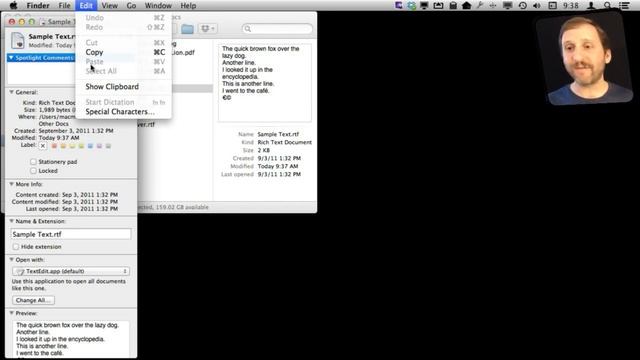The height and width of the screenshot is (360, 640).
Task: Collapse the Spotlight Comments section
Action: tap(11, 58)
